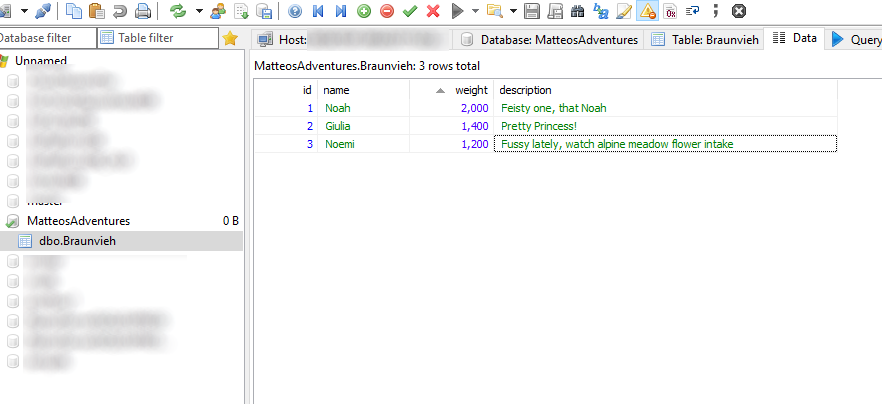
Task: Click the Save floppy disk icon
Action: pos(532,10)
